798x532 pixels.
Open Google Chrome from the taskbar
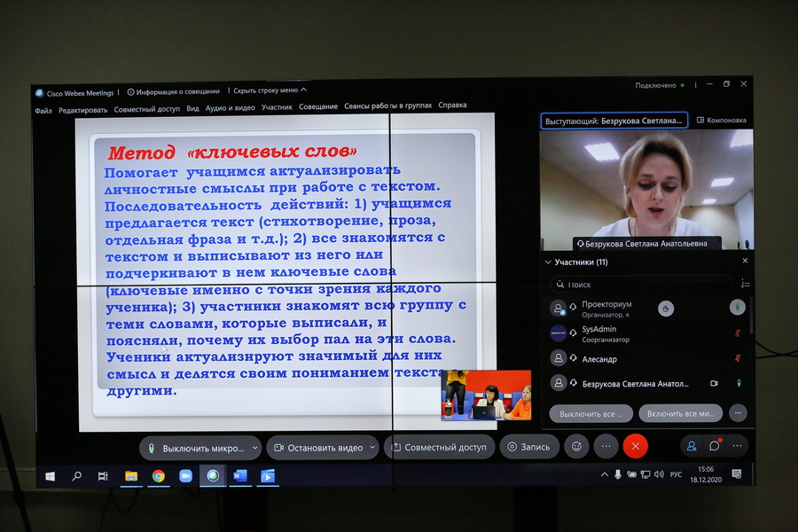(x=158, y=476)
